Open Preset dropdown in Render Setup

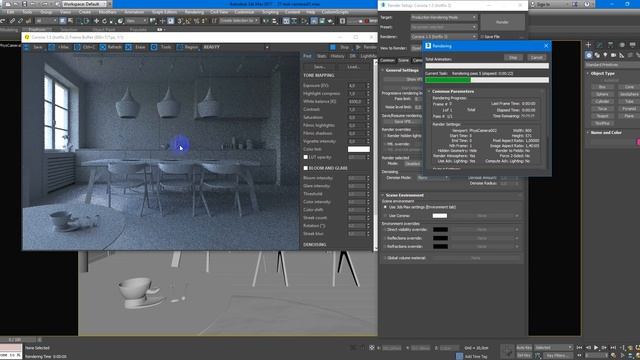click(444, 27)
